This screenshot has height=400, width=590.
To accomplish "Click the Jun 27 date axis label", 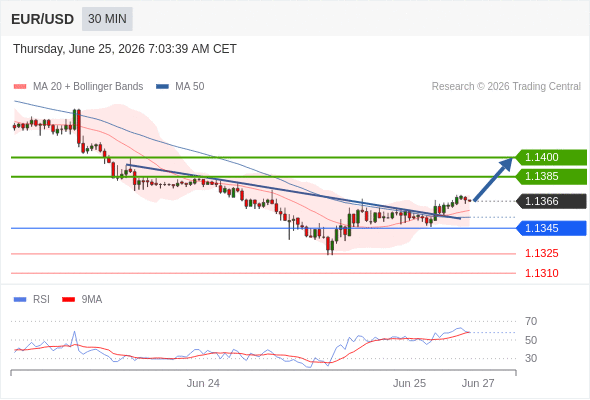I will point(478,383).
